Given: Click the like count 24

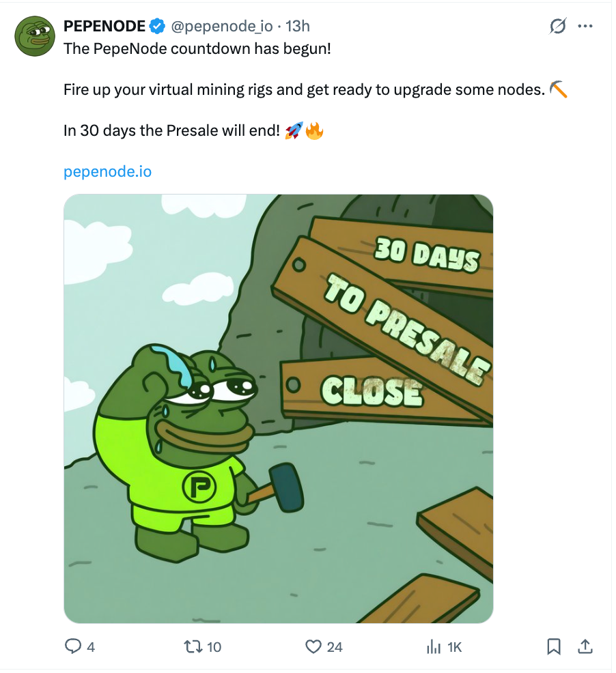Looking at the screenshot, I should (x=335, y=647).
